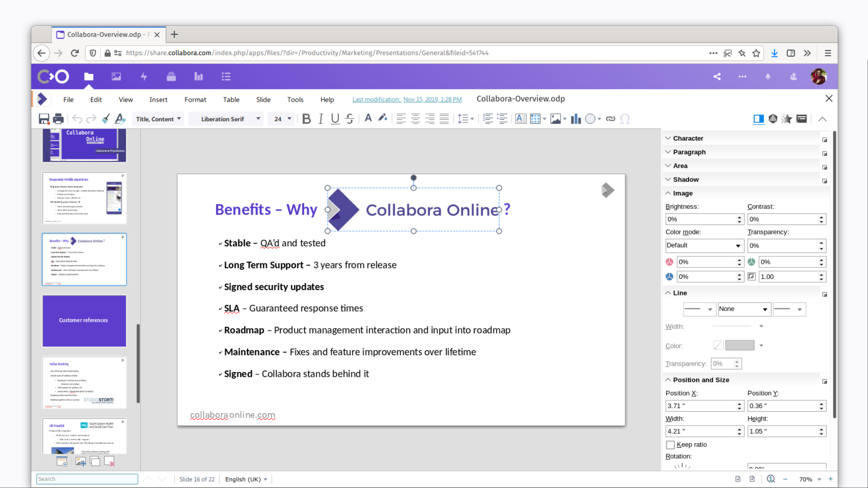Open the Color mode Default dropdown
The height and width of the screenshot is (488, 868).
(x=704, y=245)
